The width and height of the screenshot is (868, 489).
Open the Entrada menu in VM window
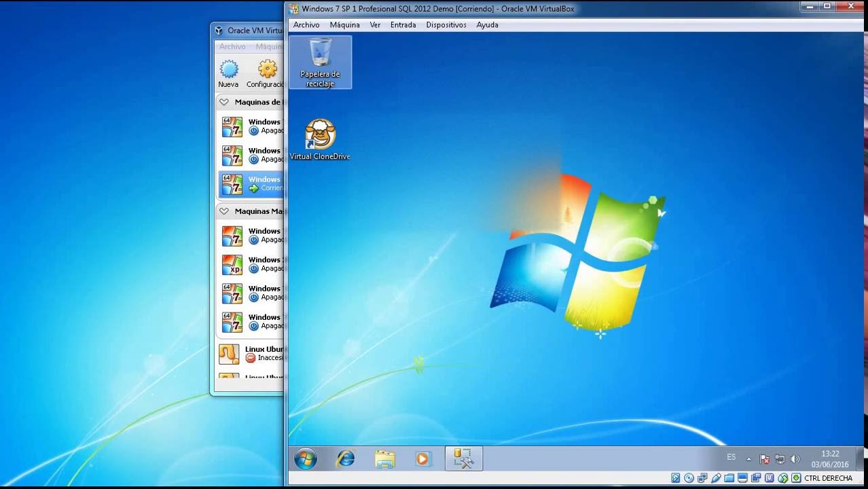coord(403,24)
